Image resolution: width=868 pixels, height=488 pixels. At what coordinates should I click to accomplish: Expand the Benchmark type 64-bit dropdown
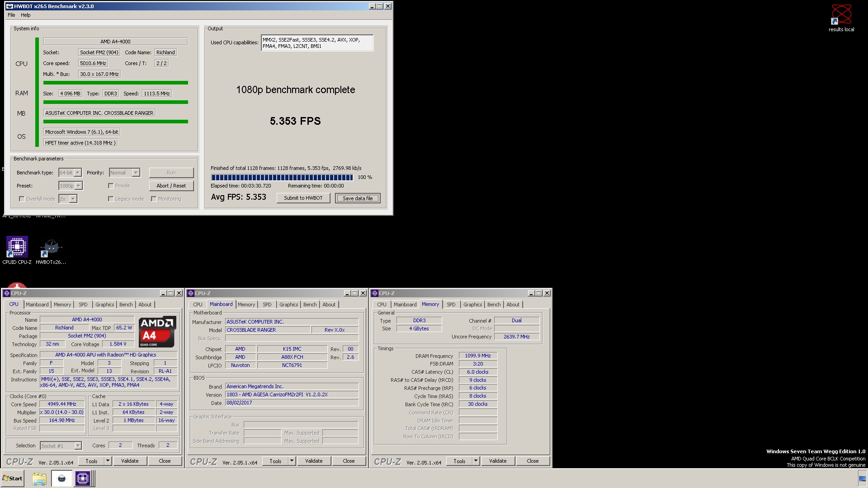(78, 173)
